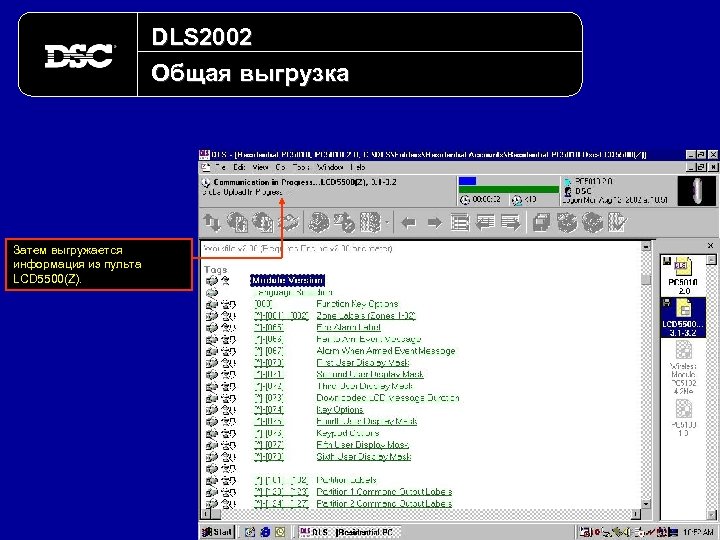This screenshot has width=720, height=540.
Task: Close the module files side panel
Action: 710,246
